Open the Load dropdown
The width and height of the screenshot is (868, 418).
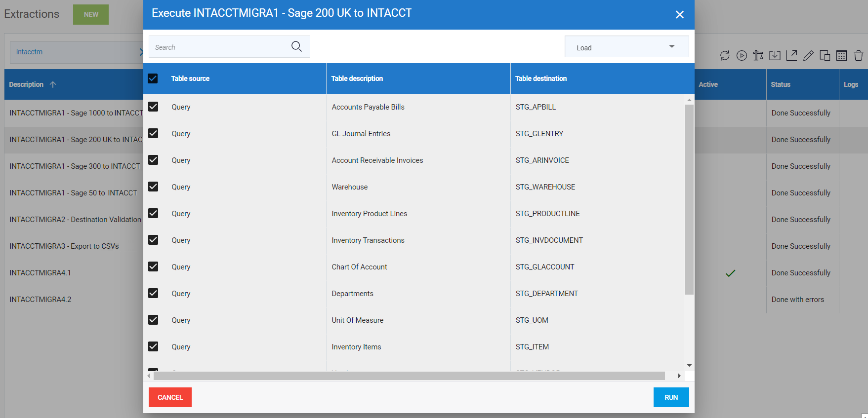pos(626,47)
